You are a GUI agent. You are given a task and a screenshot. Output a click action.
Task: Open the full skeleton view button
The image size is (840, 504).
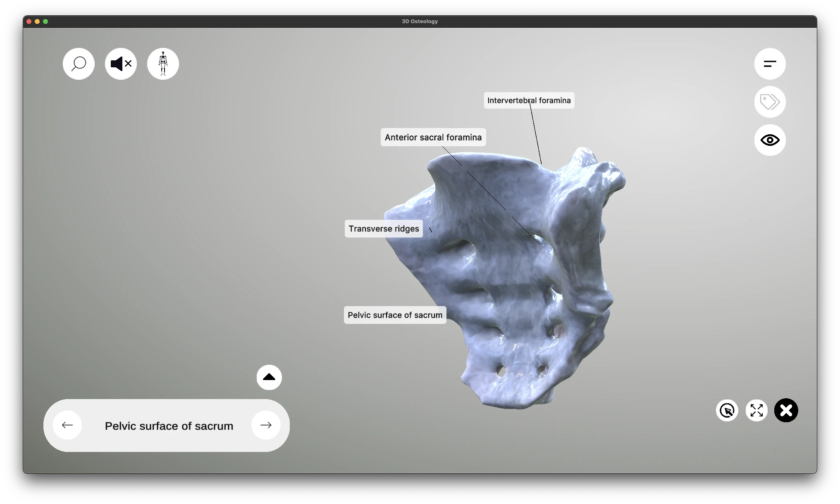[163, 64]
